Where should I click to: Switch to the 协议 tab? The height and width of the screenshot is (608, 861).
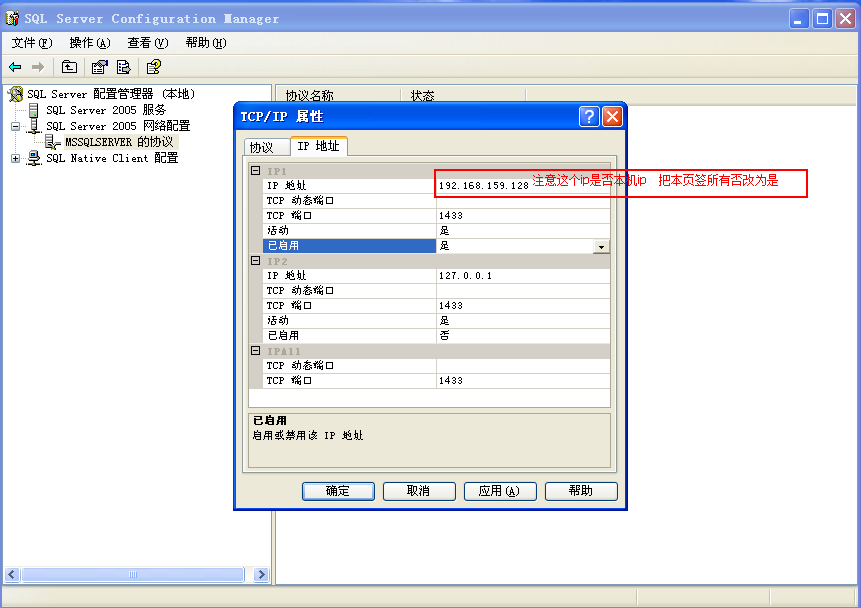point(267,147)
